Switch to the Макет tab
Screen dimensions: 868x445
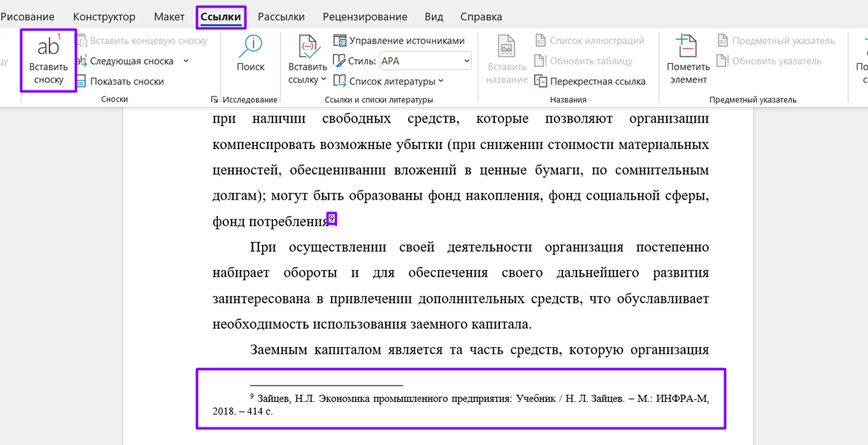(x=169, y=16)
